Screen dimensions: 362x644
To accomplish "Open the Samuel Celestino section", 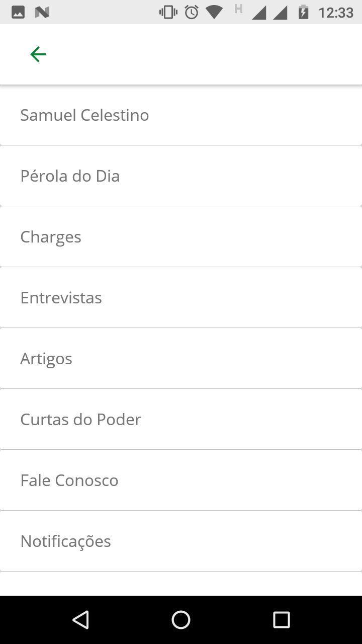I will (x=181, y=115).
